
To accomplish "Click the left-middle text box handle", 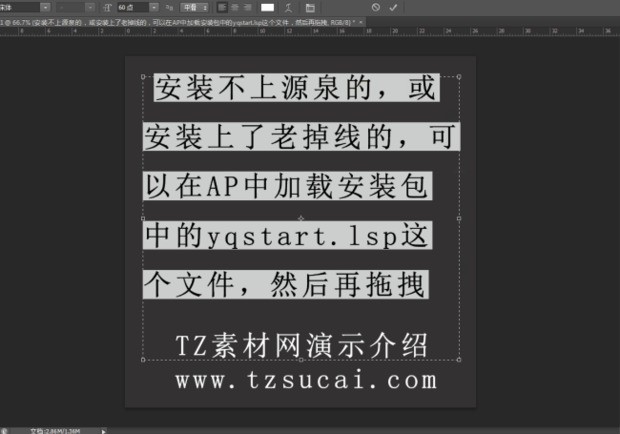I will (x=143, y=218).
